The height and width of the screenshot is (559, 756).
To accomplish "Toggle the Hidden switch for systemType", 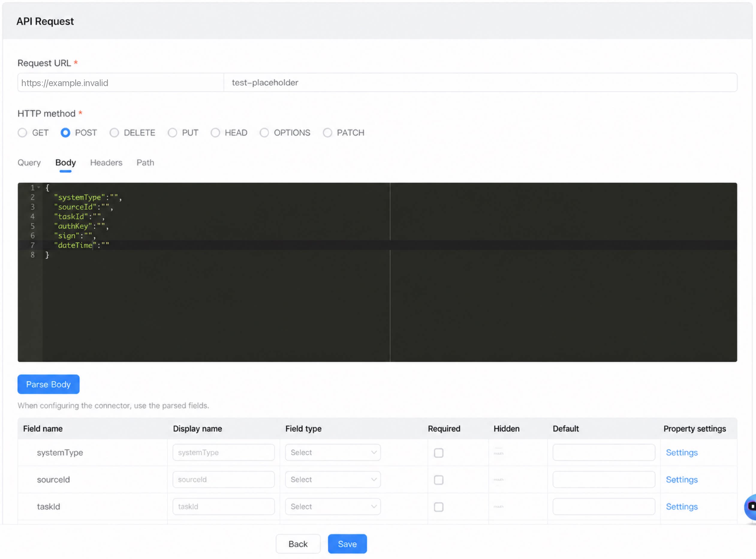I will [x=499, y=453].
